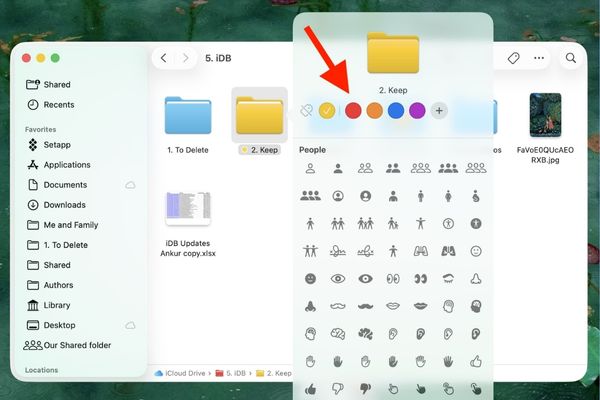Screen dimensions: 600x400
Task: Apply the red color to the folder
Action: 353,111
